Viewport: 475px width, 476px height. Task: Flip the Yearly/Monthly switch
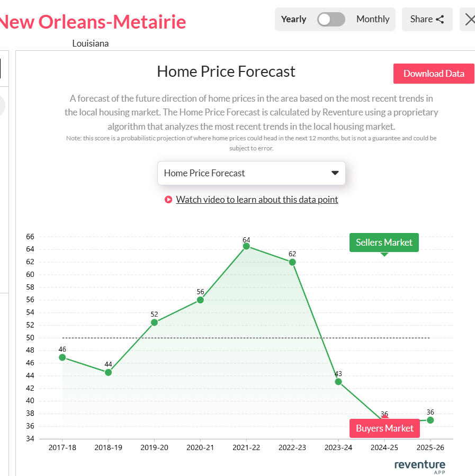(331, 19)
